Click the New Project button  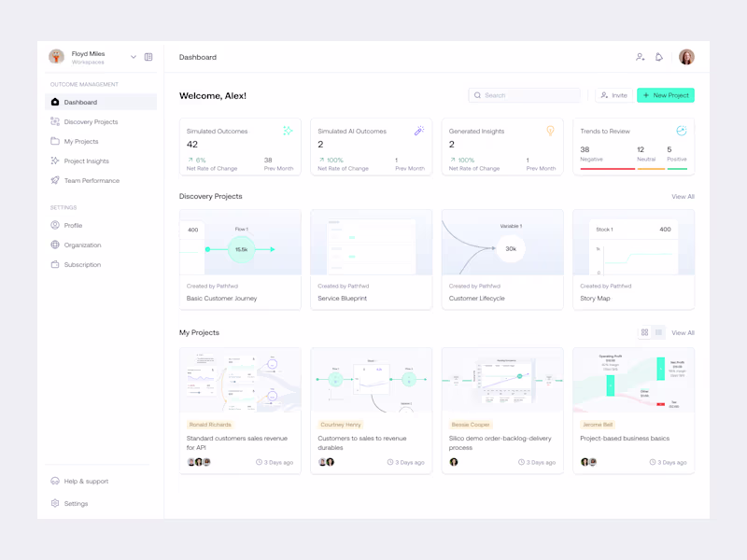tap(666, 95)
